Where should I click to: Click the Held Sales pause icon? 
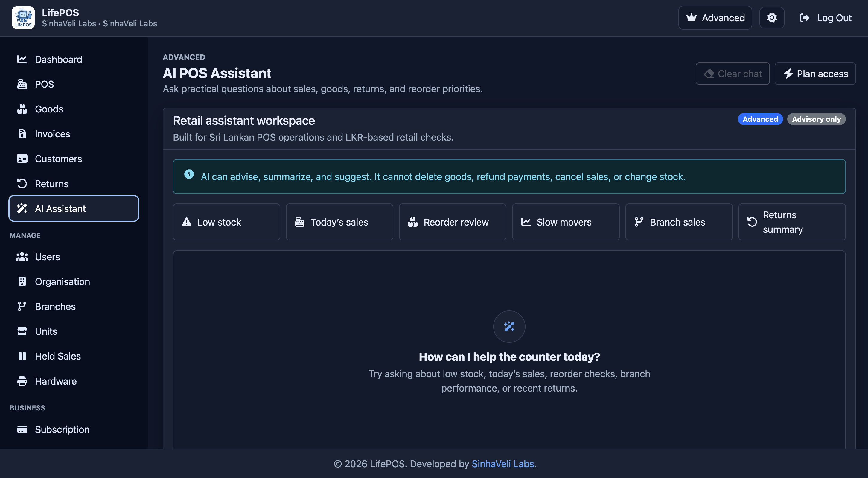(x=22, y=356)
